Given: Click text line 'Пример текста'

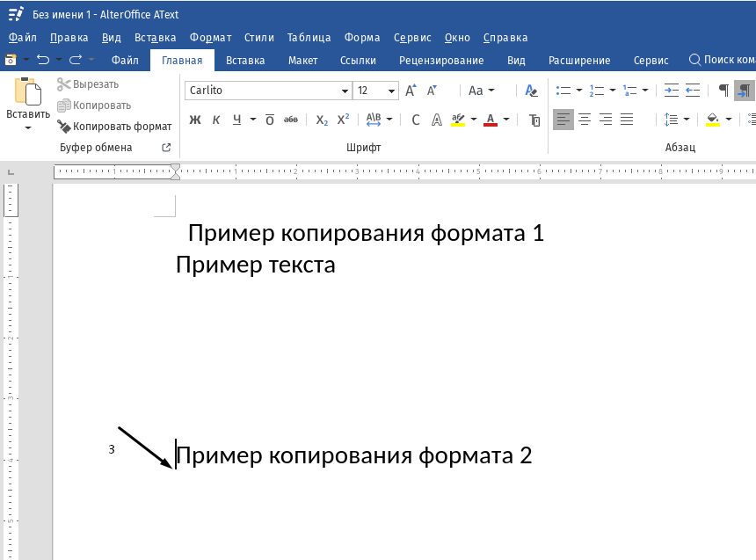Looking at the screenshot, I should click(x=255, y=265).
